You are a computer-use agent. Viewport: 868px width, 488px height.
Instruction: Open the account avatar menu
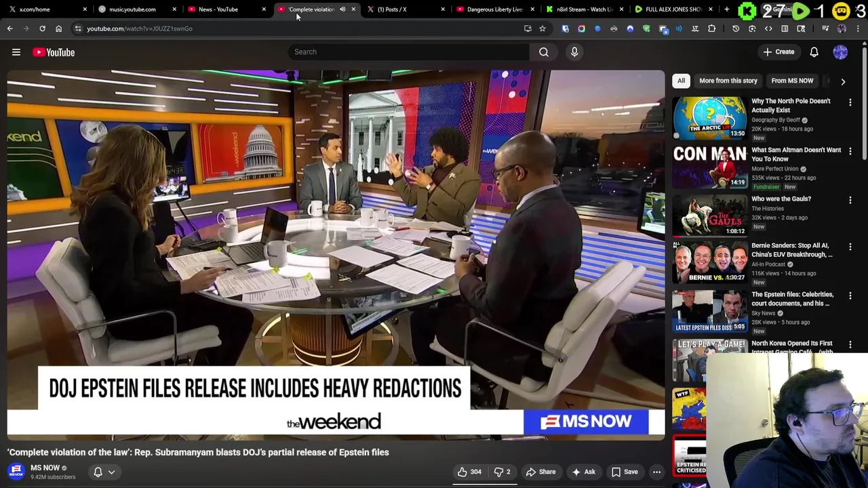(x=840, y=52)
